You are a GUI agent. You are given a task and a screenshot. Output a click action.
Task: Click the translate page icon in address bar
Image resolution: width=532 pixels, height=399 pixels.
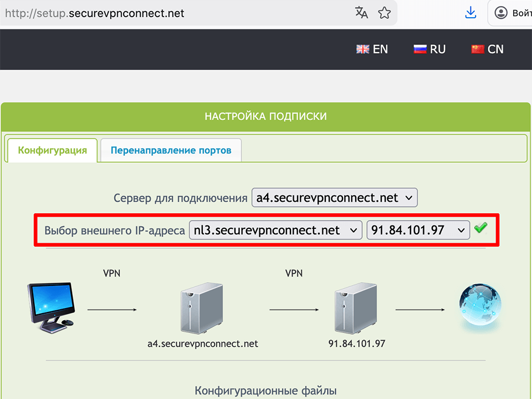pyautogui.click(x=361, y=12)
